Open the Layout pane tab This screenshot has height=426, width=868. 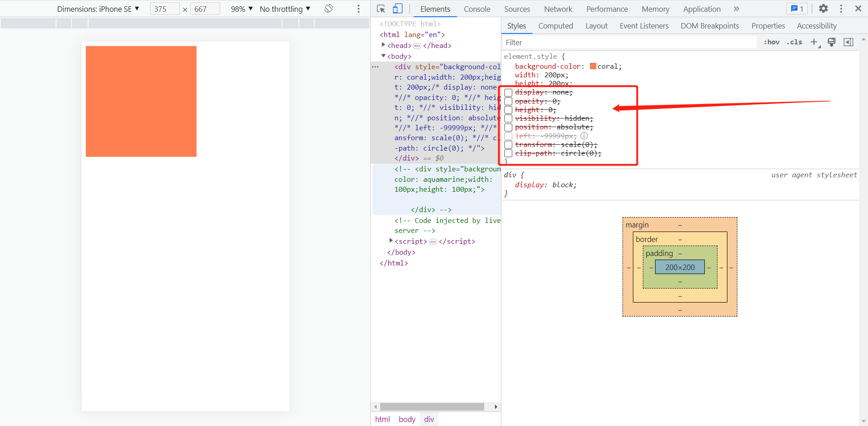[x=597, y=26]
